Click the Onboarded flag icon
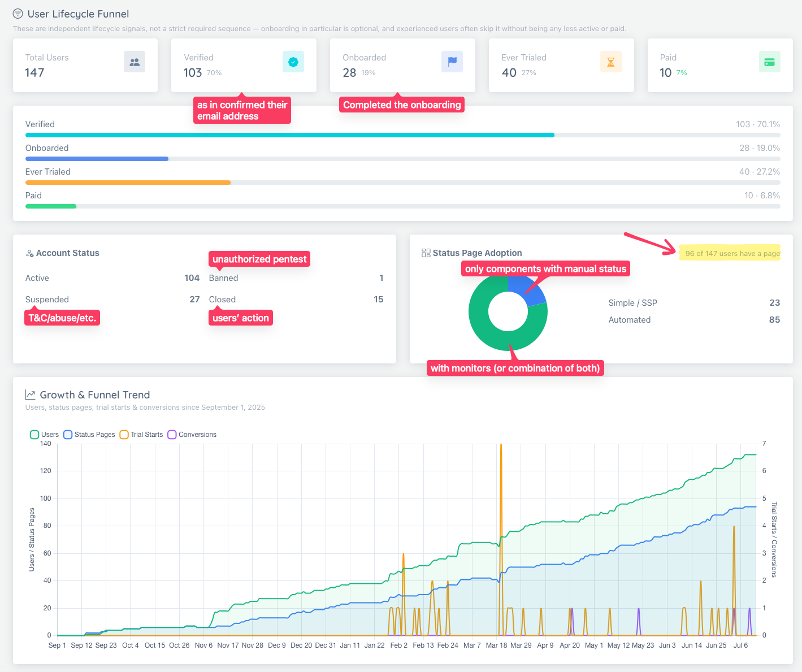The image size is (802, 672). tap(452, 62)
